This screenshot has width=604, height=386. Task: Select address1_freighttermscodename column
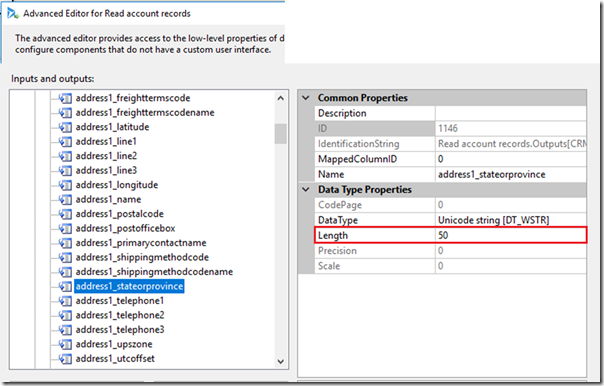click(145, 113)
